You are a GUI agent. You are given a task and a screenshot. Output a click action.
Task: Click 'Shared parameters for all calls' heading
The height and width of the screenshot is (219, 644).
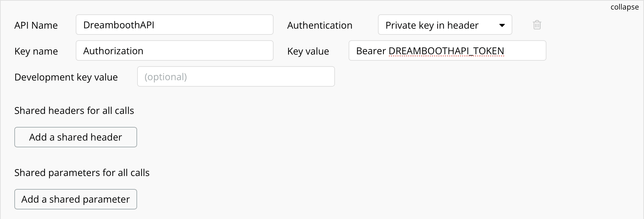tap(82, 173)
